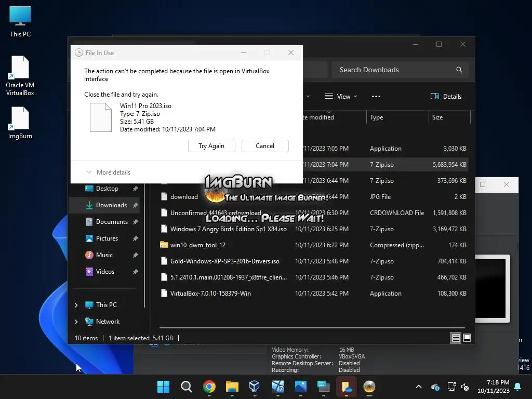Open the View dropdown in Explorer

point(341,96)
